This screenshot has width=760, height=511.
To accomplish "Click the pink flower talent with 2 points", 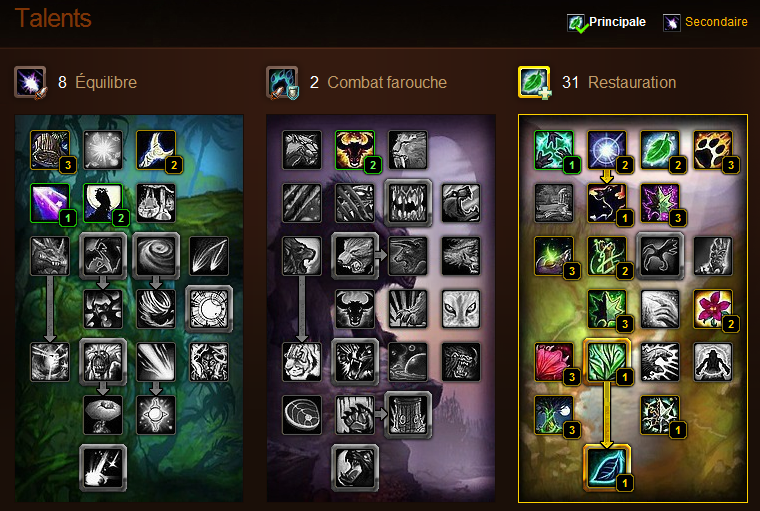I will point(712,309).
